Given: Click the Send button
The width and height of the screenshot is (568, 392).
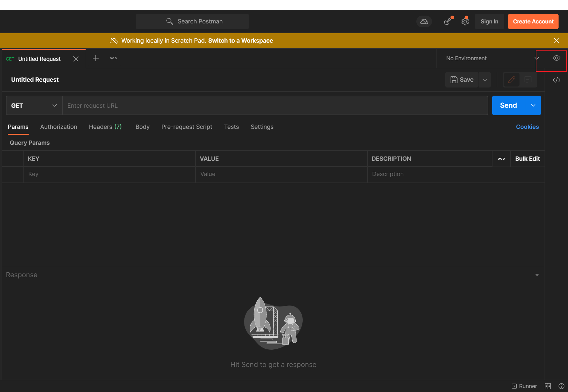Looking at the screenshot, I should [x=508, y=105].
